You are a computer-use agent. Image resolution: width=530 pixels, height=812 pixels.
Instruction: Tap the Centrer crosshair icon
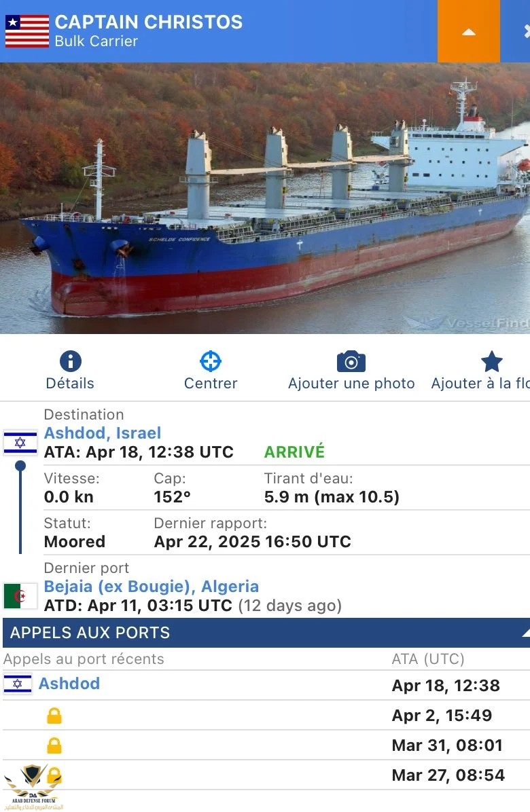211,361
